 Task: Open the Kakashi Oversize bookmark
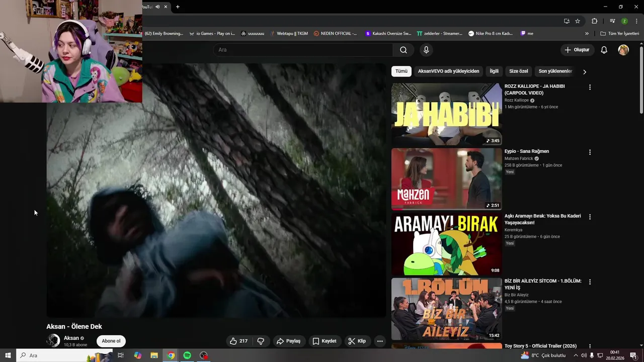[388, 34]
